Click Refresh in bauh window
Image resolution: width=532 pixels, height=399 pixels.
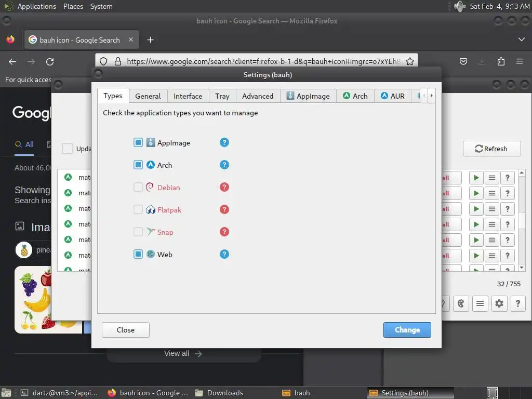click(x=491, y=149)
